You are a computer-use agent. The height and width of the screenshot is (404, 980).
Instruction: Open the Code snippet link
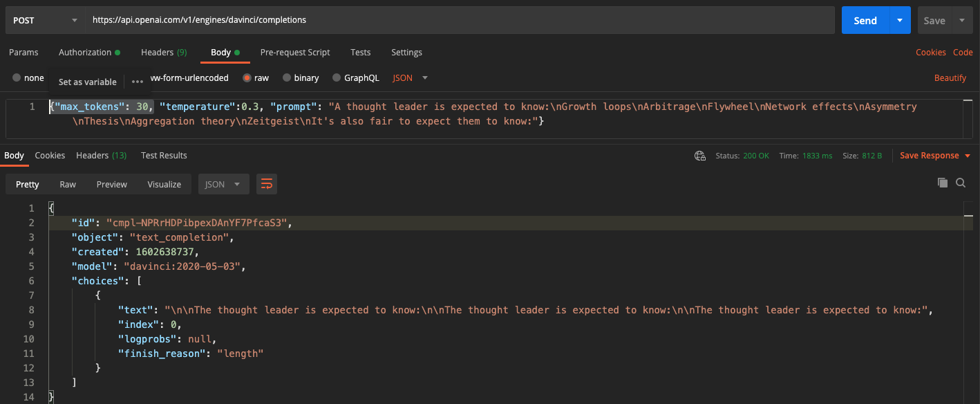[963, 53]
